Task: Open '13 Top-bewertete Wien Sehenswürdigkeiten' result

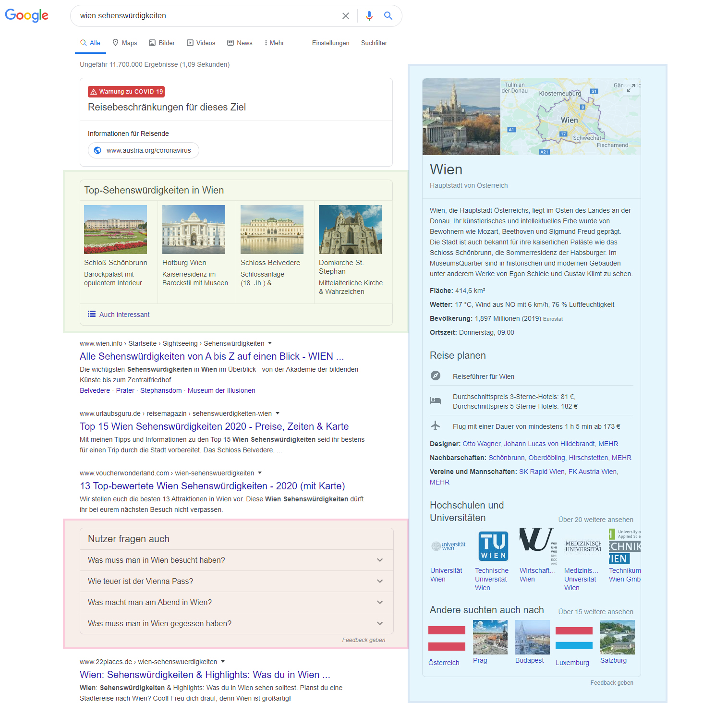Action: tap(212, 486)
